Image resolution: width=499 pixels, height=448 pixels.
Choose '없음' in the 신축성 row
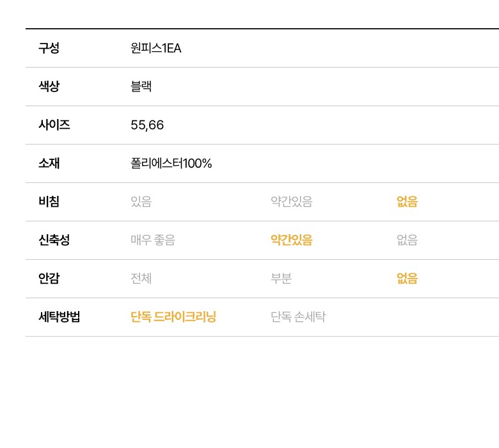407,240
